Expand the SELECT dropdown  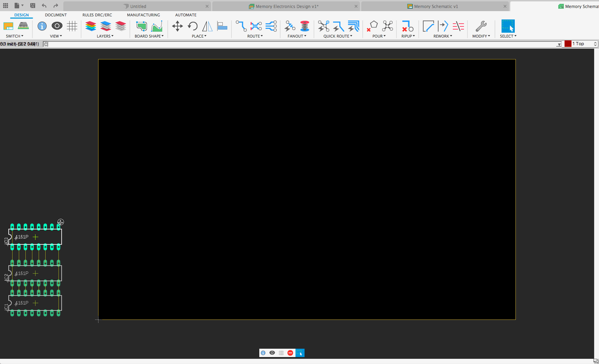pos(508,36)
